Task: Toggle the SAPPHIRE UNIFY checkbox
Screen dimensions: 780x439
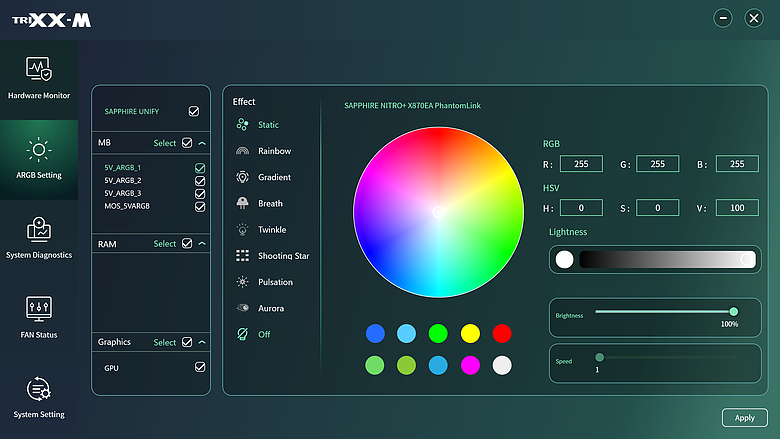Action: (x=194, y=111)
